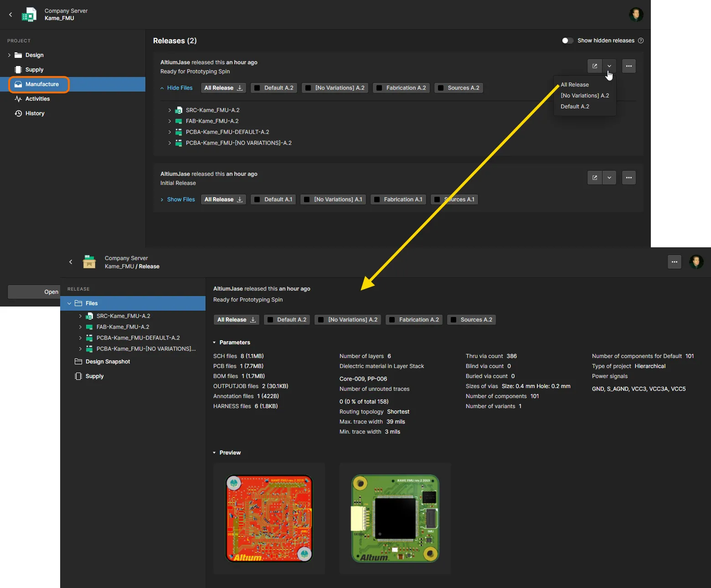Open project History view
This screenshot has width=711, height=588.
click(35, 113)
